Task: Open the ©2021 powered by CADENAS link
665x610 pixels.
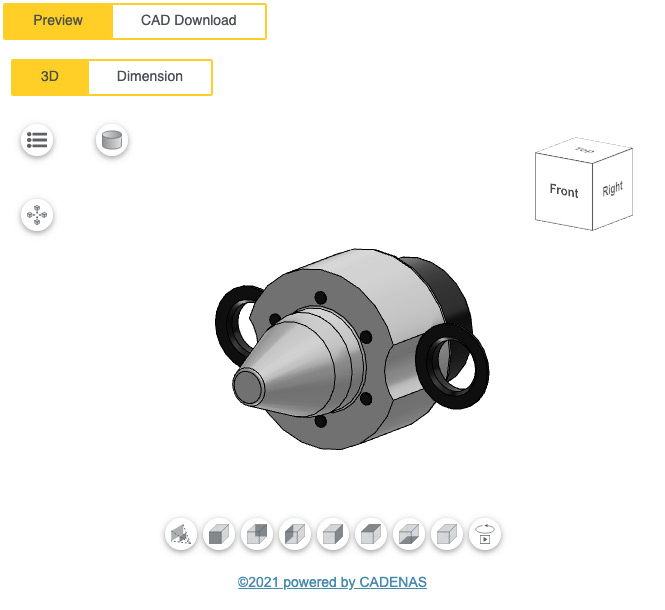Action: pos(332,582)
